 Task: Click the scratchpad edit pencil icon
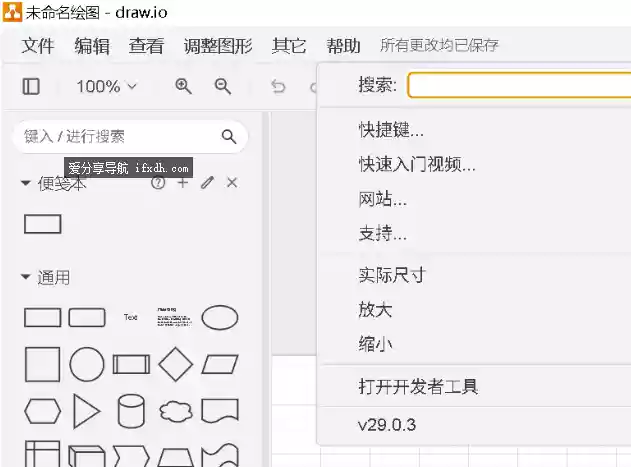tap(207, 183)
